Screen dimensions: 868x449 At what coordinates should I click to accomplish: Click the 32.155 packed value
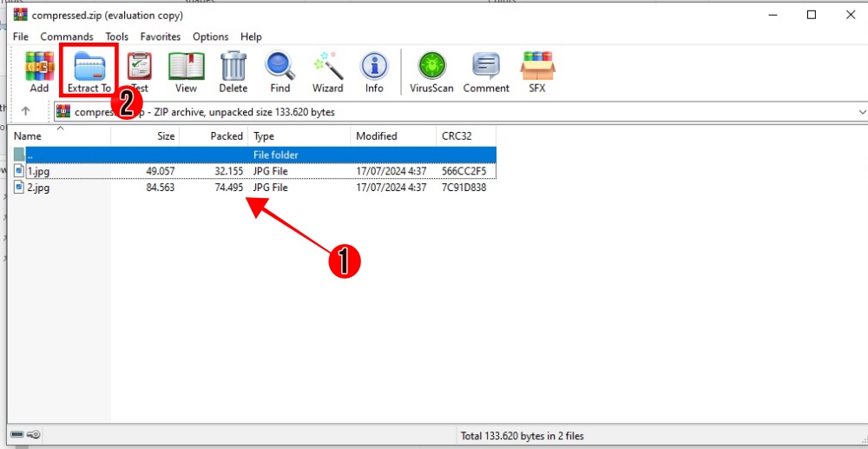click(x=228, y=171)
